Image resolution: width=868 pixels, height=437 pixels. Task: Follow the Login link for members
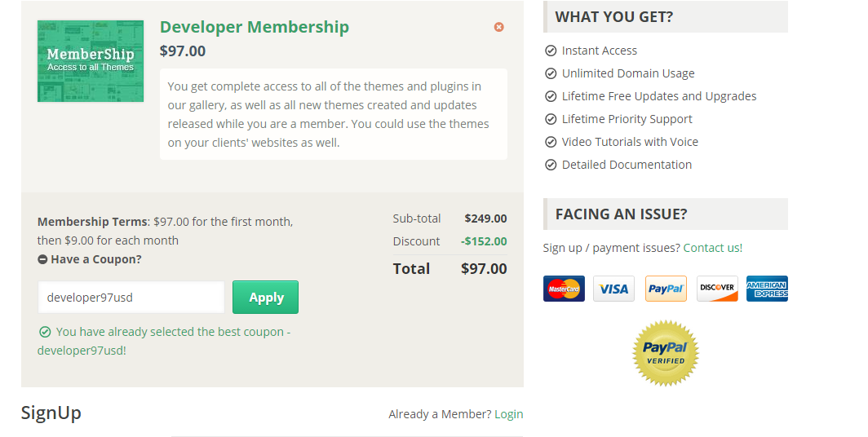(x=509, y=414)
